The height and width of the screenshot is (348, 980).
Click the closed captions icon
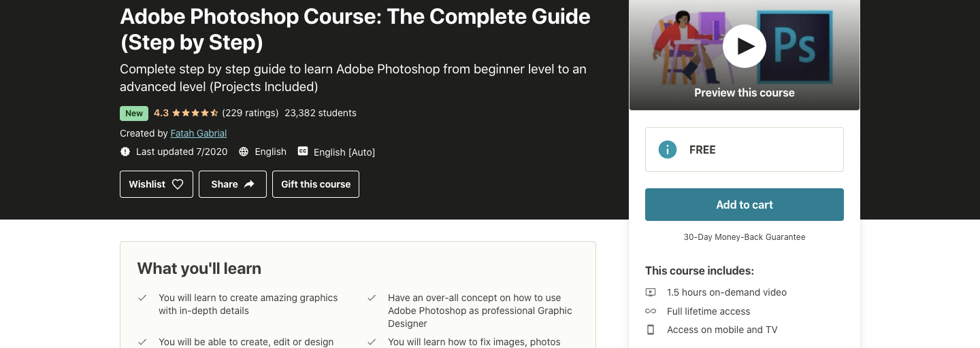click(x=303, y=152)
